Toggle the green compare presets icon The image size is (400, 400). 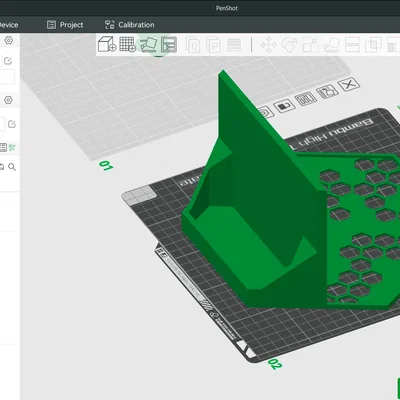tap(12, 147)
